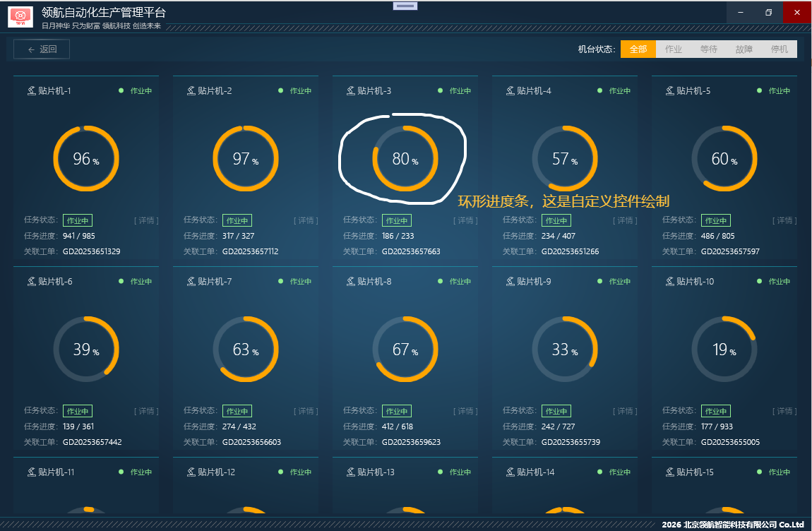This screenshot has height=531, width=812.
Task: Click the 19% ring progress on 贴片机-10
Action: coord(724,349)
